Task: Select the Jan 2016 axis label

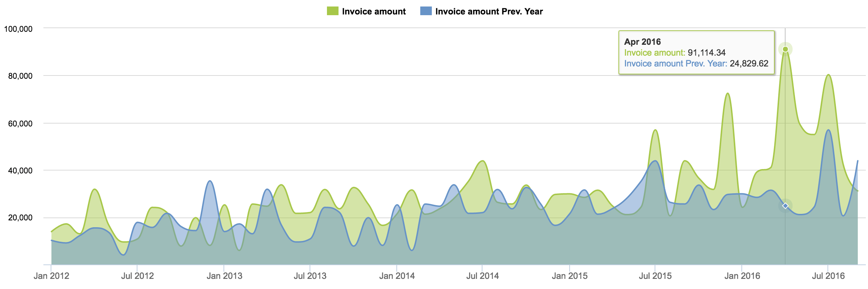Action: pos(742,276)
